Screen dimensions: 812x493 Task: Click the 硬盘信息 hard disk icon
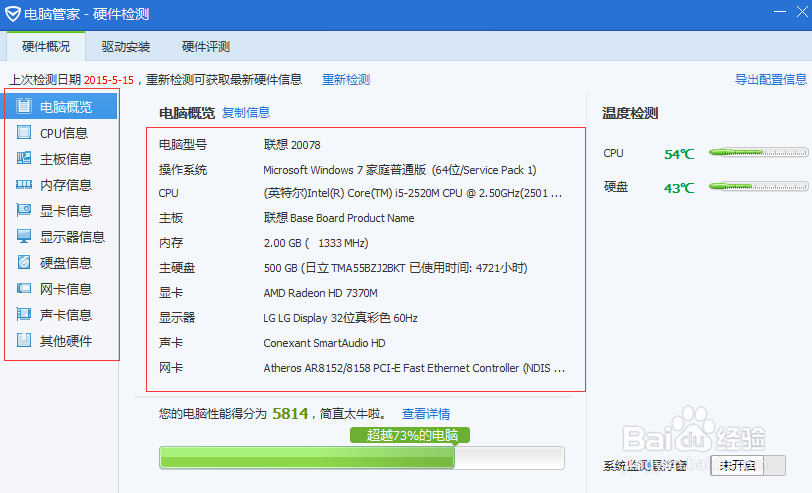pos(23,262)
